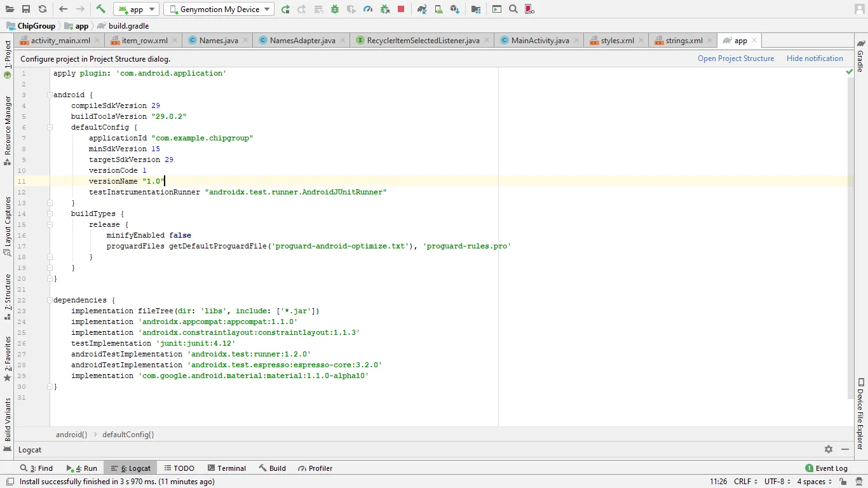
Task: Open the Profiler tool window tab
Action: point(316,468)
